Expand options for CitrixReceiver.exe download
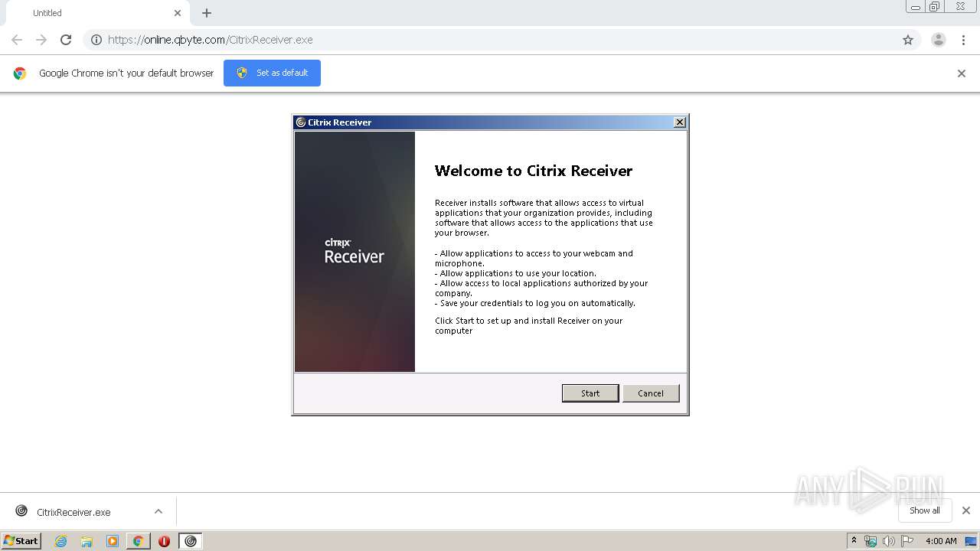Screen dimensions: 980x551 pyautogui.click(x=158, y=511)
